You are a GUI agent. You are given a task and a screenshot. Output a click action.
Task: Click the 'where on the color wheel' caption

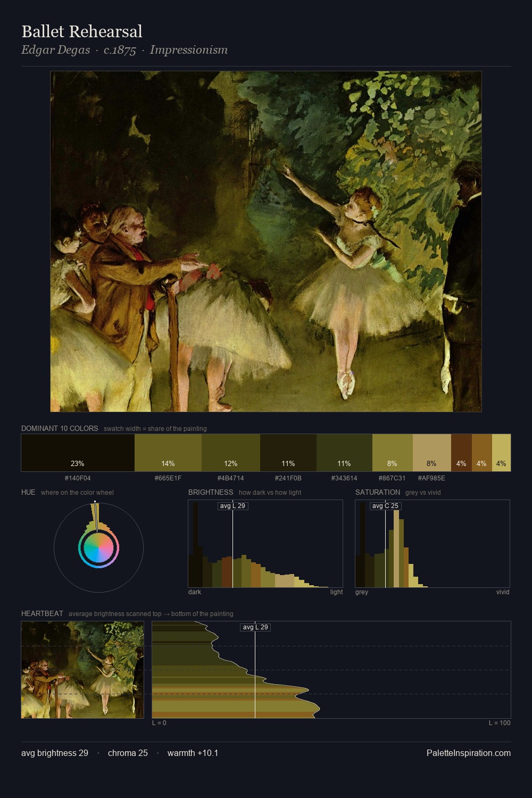tap(77, 492)
